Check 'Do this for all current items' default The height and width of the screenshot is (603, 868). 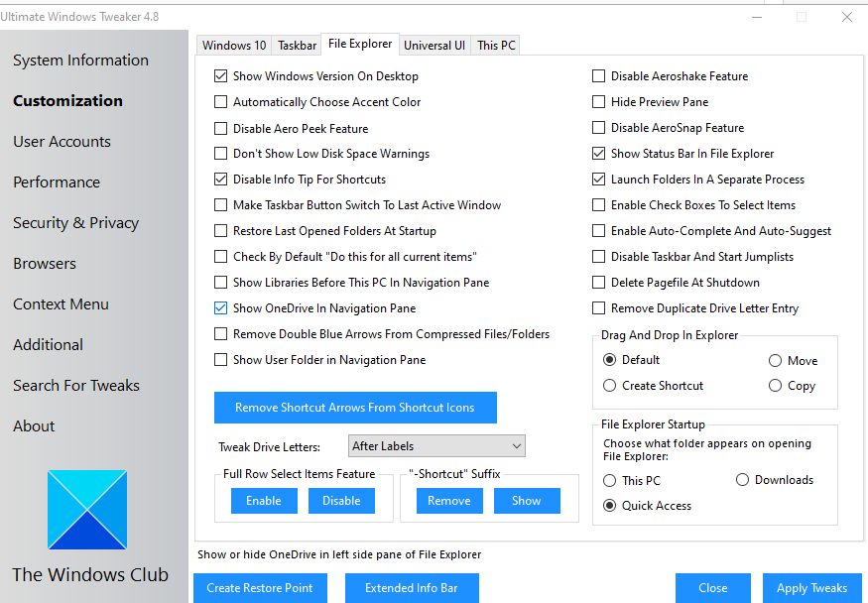[221, 257]
